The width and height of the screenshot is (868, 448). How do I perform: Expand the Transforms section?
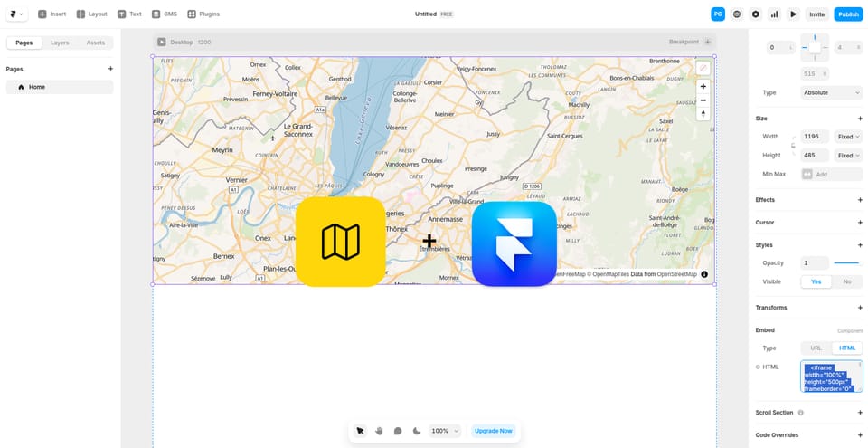pos(860,308)
